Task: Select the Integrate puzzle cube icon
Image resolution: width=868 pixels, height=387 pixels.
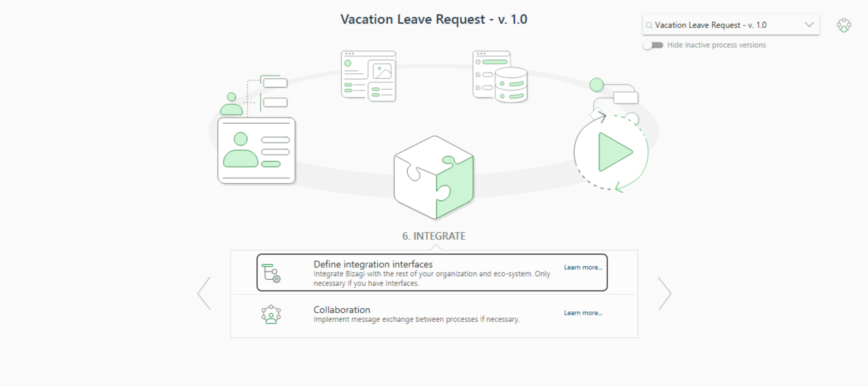Action: [434, 177]
